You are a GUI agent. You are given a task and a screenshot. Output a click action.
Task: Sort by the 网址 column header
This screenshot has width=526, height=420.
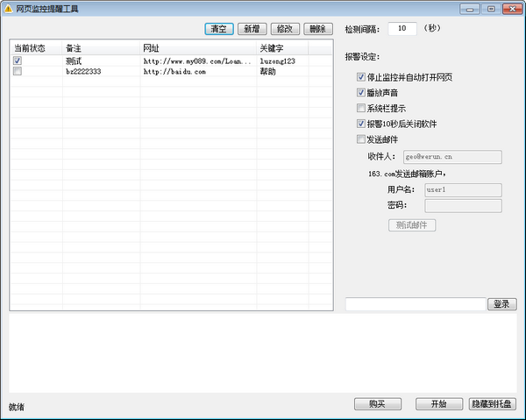pyautogui.click(x=197, y=47)
